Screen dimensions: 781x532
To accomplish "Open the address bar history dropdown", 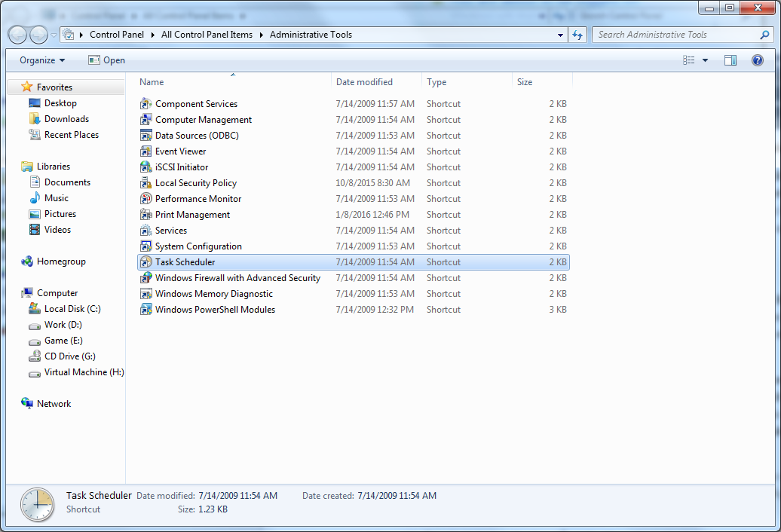I will click(x=560, y=35).
